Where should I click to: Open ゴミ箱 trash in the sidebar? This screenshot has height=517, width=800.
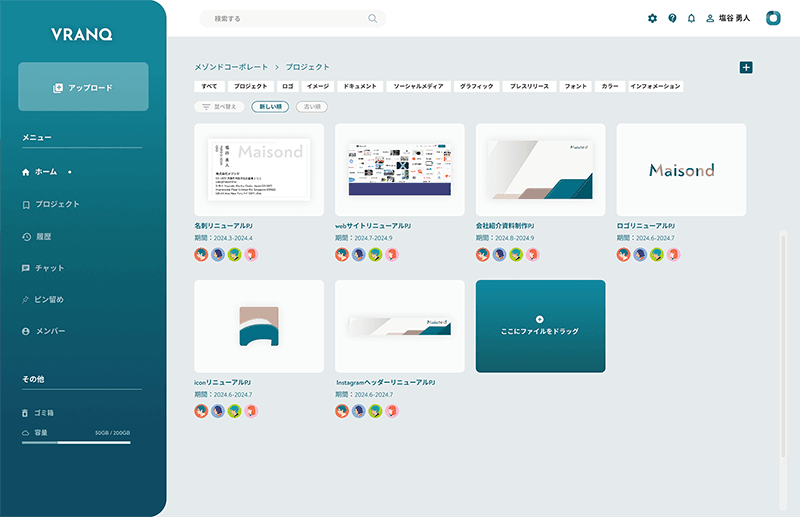pos(46,412)
